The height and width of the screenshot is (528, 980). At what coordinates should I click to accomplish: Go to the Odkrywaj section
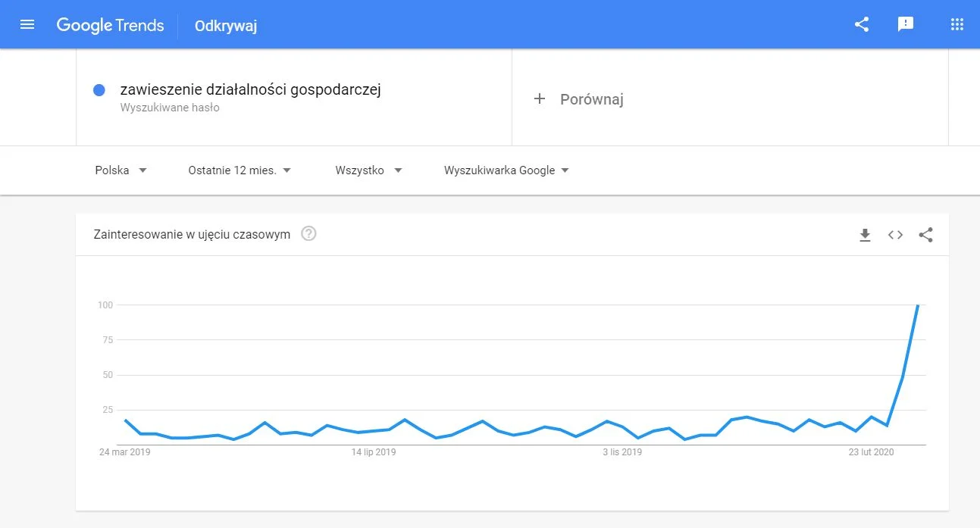[226, 26]
